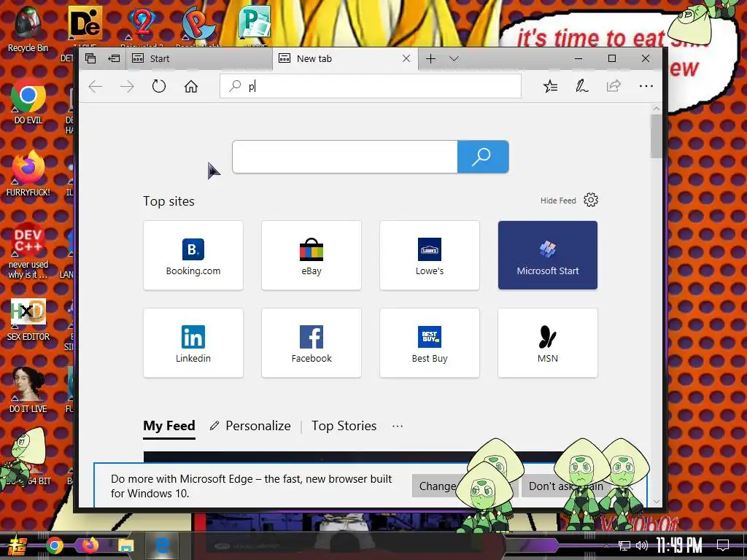Open Firefox from the taskbar

click(x=90, y=545)
